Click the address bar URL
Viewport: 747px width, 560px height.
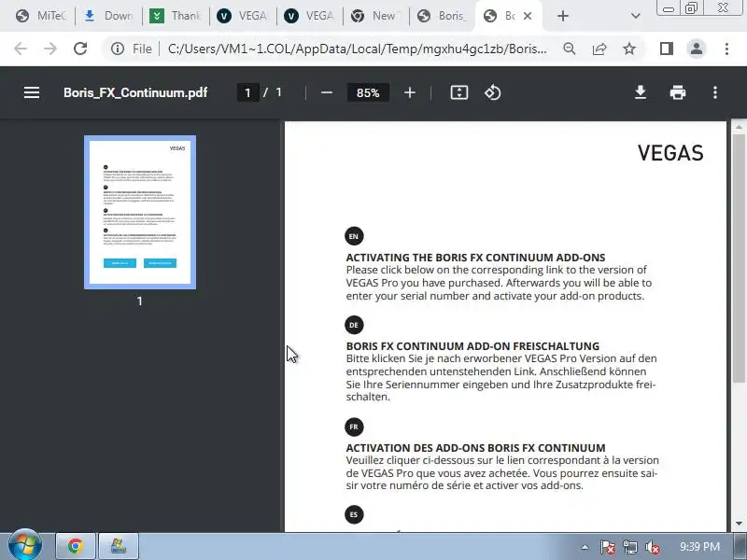358,49
